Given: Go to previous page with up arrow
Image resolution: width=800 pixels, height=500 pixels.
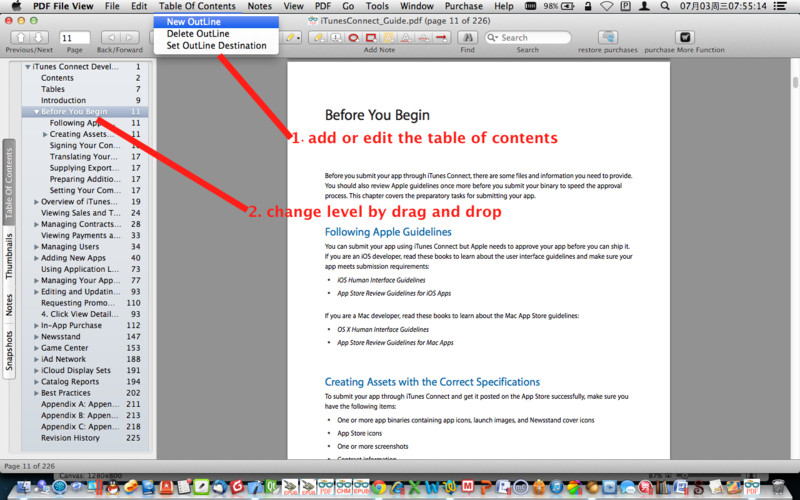Looking at the screenshot, I should coord(21,38).
